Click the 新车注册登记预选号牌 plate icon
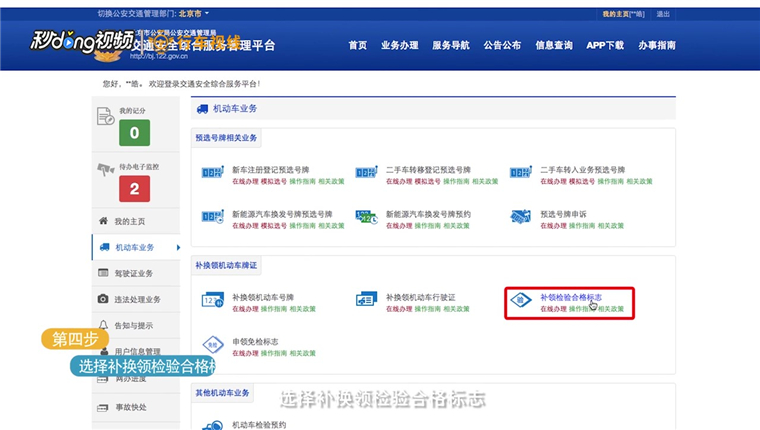 click(213, 173)
